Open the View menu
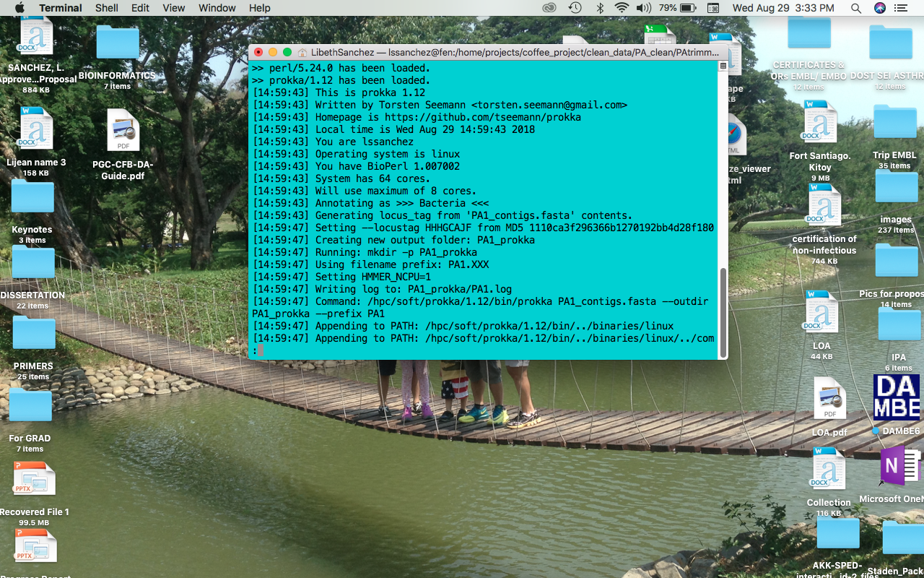This screenshot has width=924, height=578. coord(174,8)
